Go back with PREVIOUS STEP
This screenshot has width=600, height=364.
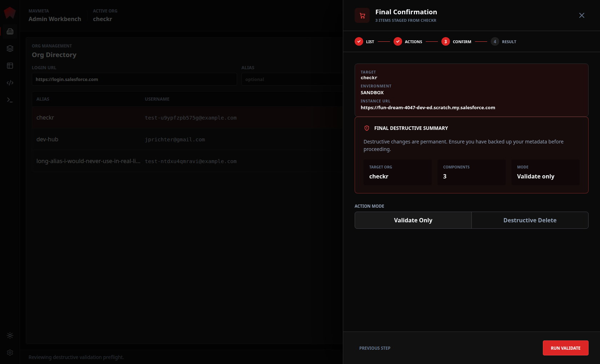pos(375,348)
